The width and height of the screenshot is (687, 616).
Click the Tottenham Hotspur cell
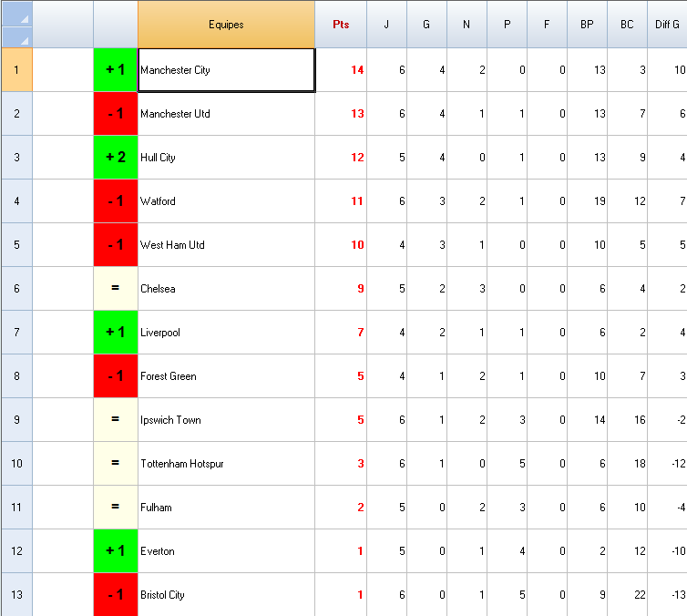pos(226,464)
